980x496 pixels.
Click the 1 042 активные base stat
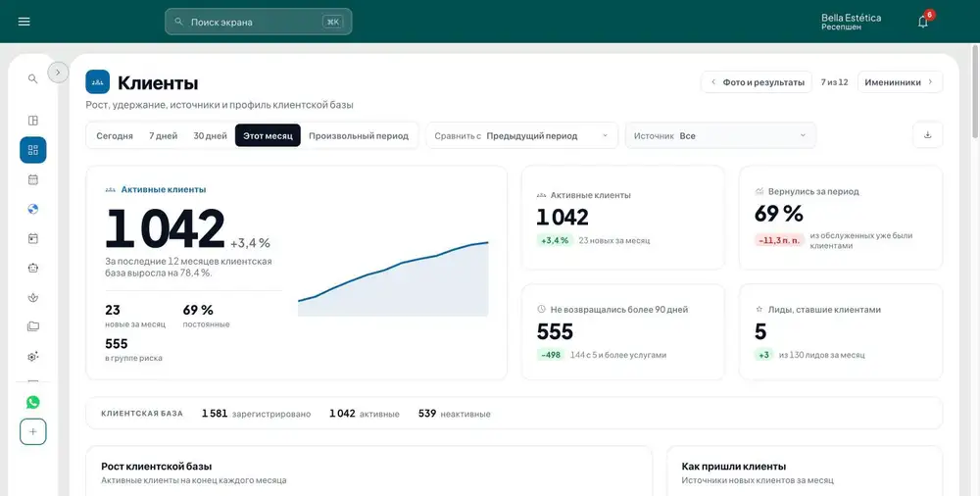pos(365,414)
